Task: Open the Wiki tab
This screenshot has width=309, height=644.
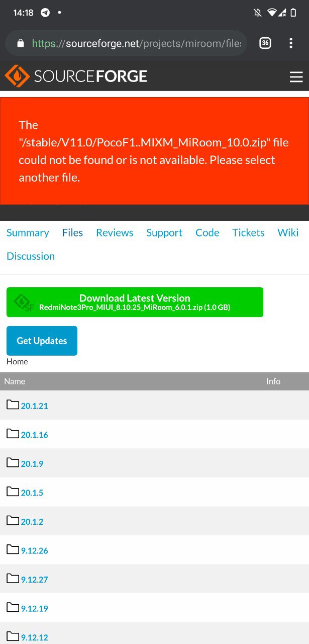Action: (x=288, y=232)
